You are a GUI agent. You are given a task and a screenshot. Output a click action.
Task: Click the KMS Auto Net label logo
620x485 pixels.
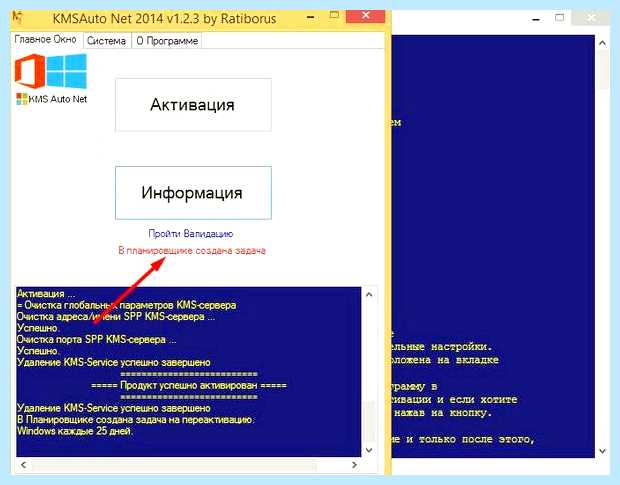tap(52, 99)
